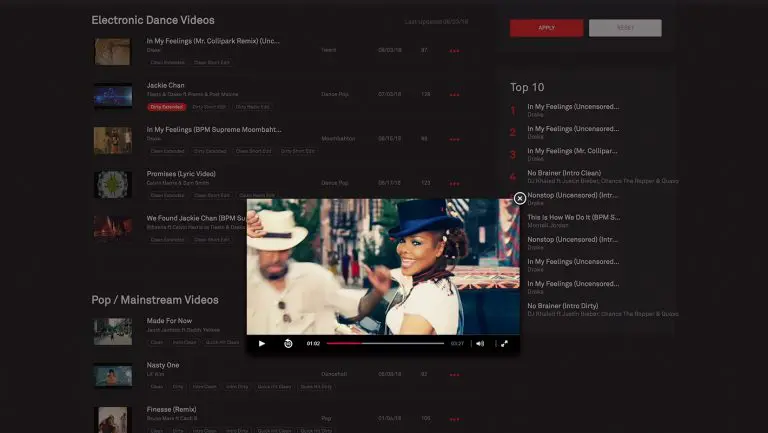Click the rewind 10 seconds icon
The image size is (768, 433).
point(288,343)
